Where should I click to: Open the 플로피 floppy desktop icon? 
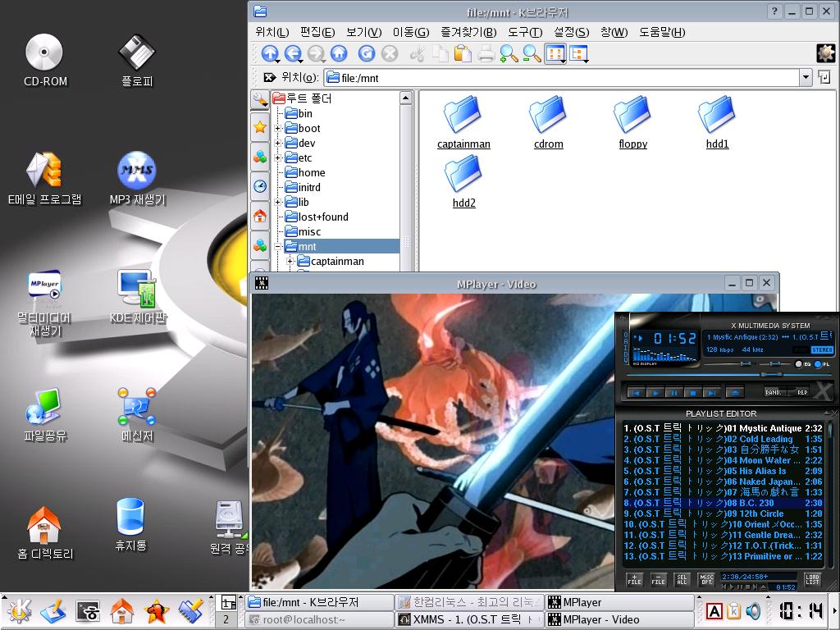point(137,61)
